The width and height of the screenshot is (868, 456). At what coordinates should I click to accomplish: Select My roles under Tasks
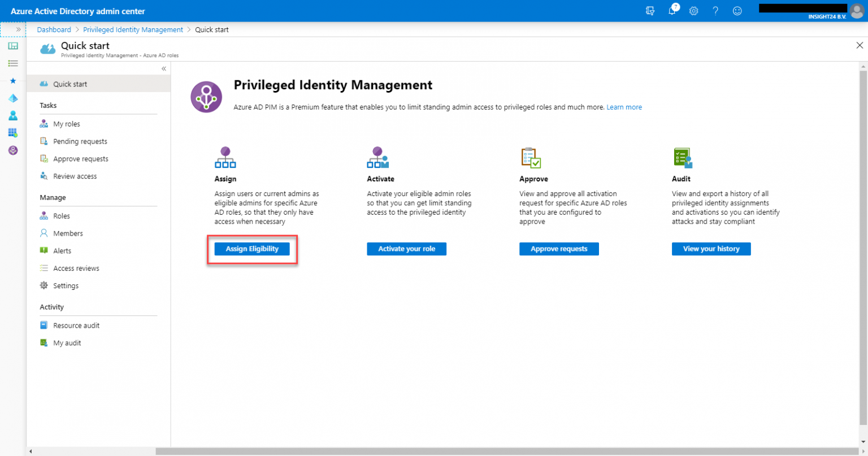coord(67,123)
